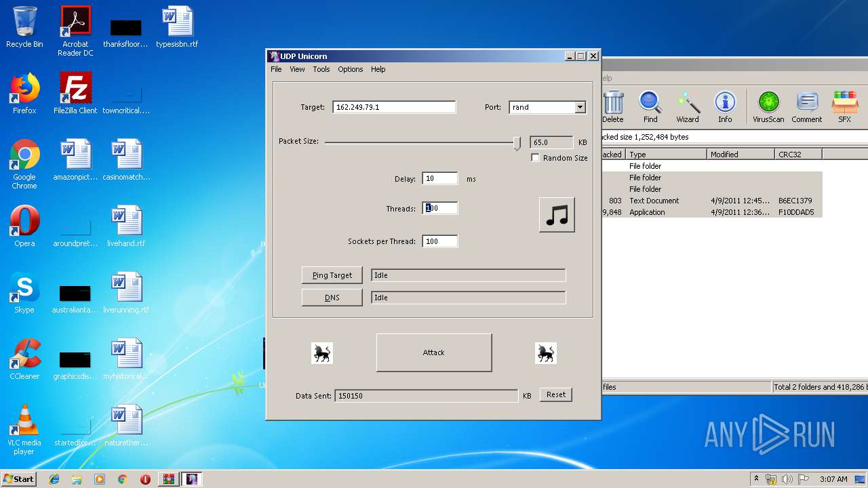Screen dimensions: 868x488
Task: Click the WinRAR taskbar button
Action: pos(168,479)
